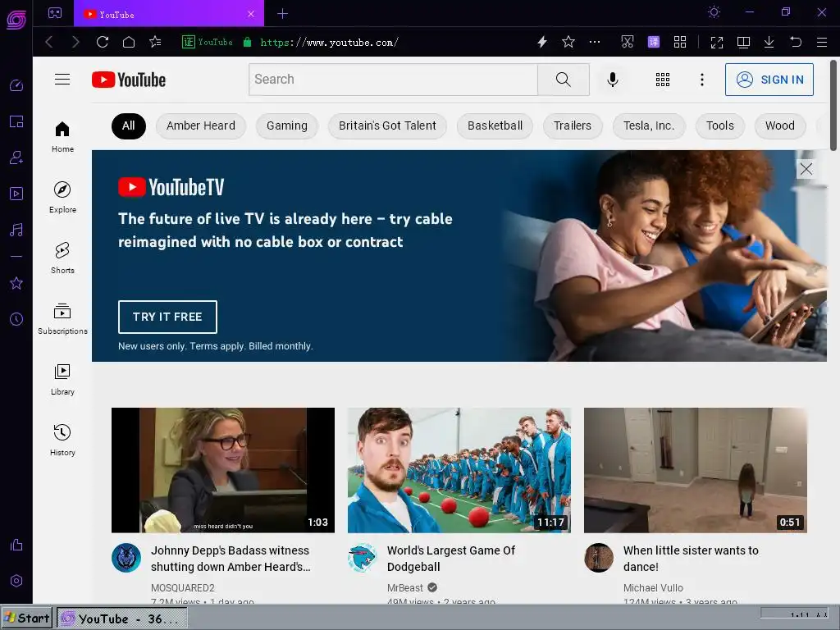This screenshot has height=630, width=840.
Task: Open a new browser tab
Action: click(283, 14)
